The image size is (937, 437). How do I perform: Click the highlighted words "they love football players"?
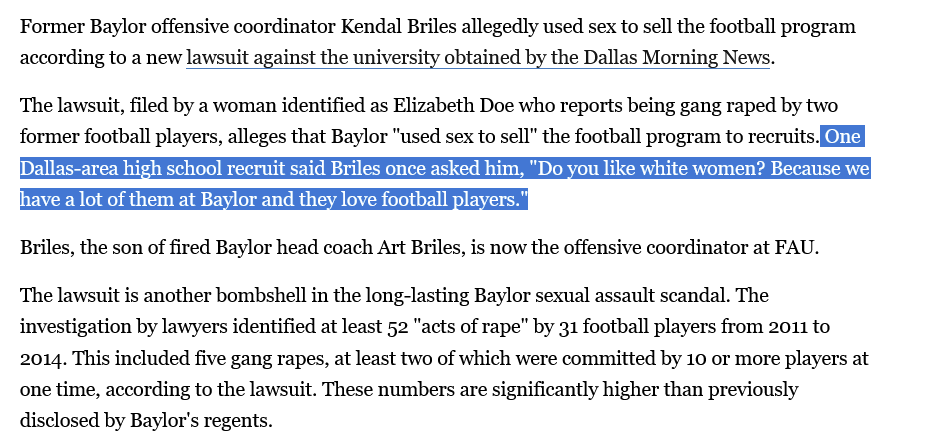[x=408, y=199]
